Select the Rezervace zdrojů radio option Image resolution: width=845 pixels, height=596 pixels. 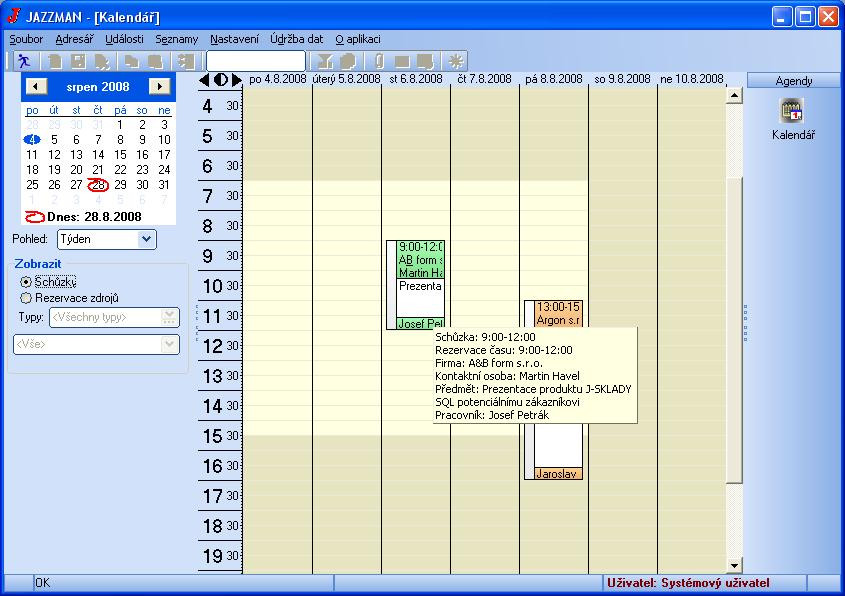25,298
